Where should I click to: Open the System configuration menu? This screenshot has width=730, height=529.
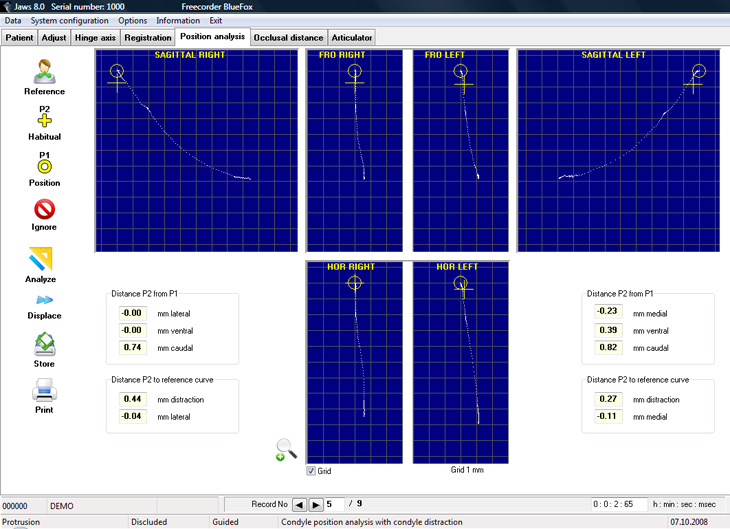point(69,20)
